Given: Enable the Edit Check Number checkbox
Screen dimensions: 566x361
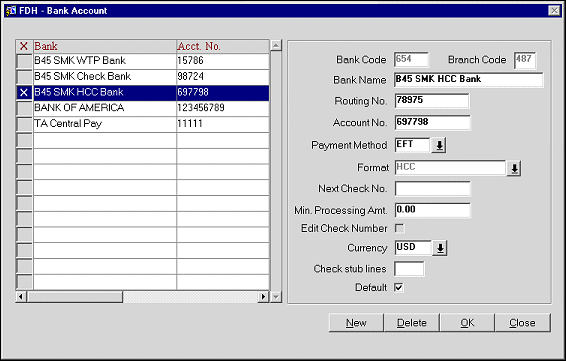Looking at the screenshot, I should click(399, 228).
